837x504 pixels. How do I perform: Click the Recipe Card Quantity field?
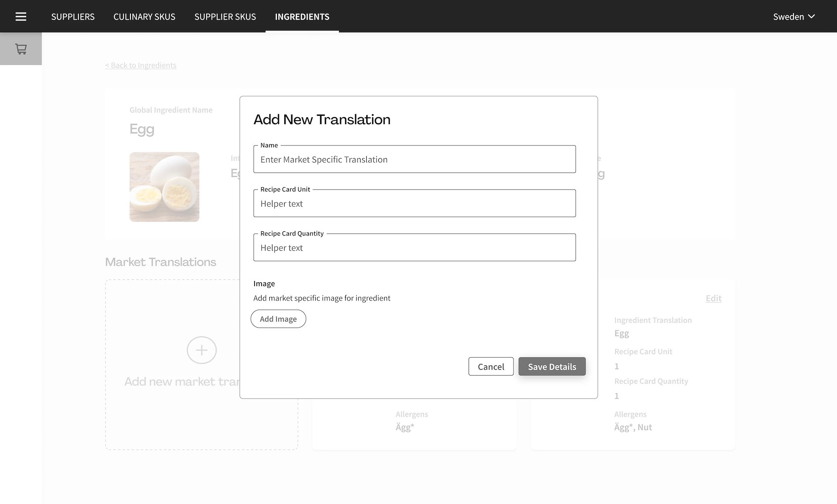click(414, 247)
